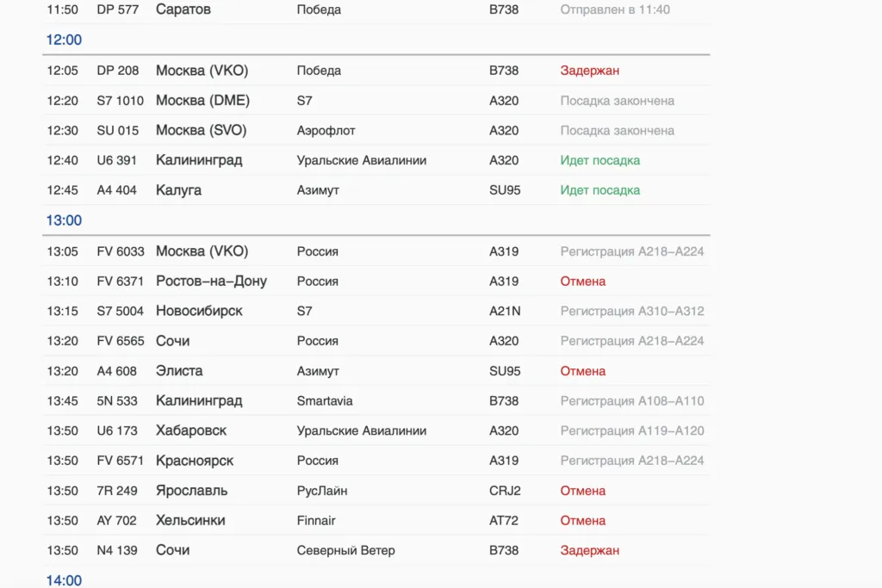Click the cancelled FV 6371 Ростов-на-Дону flight
The image size is (882, 588).
coord(376,281)
